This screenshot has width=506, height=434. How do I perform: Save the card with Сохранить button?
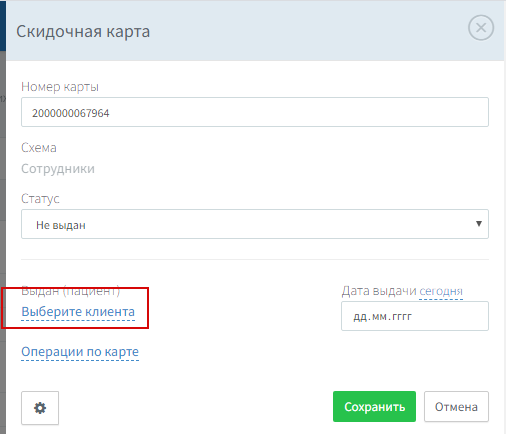click(374, 406)
